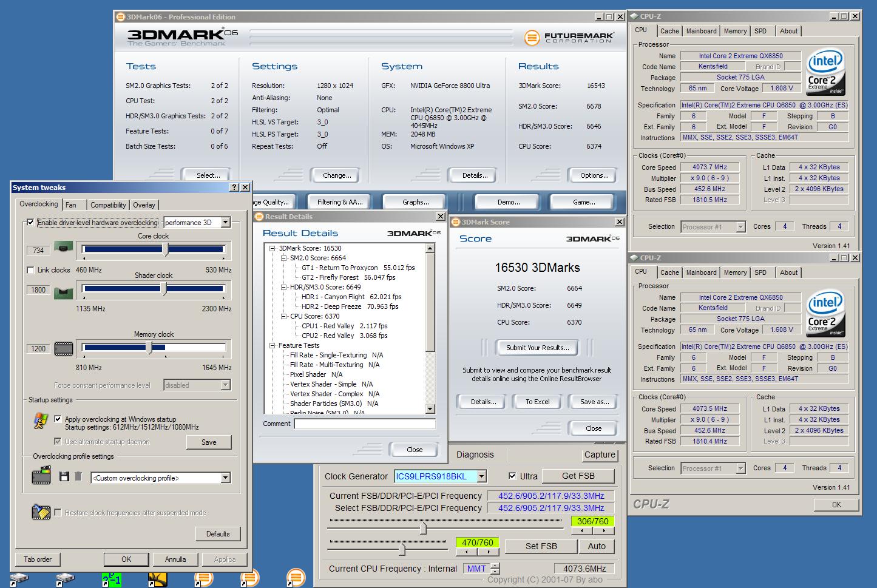
Task: Click the Get FSB button
Action: click(x=578, y=476)
